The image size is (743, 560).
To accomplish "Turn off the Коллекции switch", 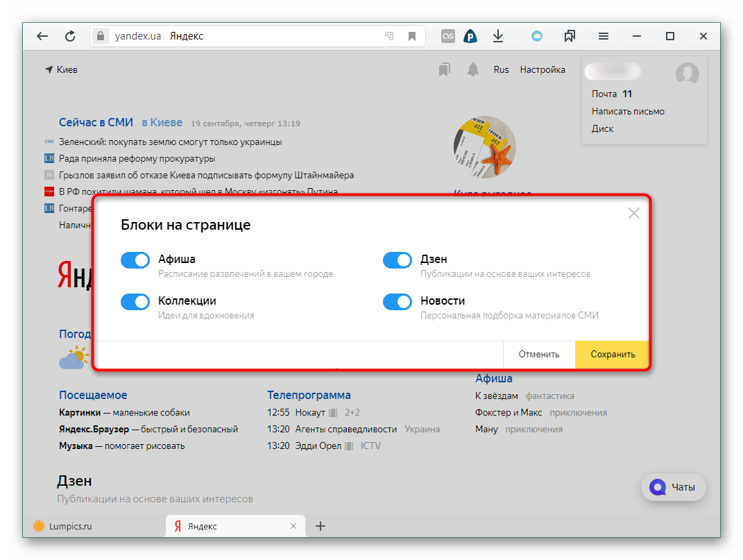I will pos(135,302).
